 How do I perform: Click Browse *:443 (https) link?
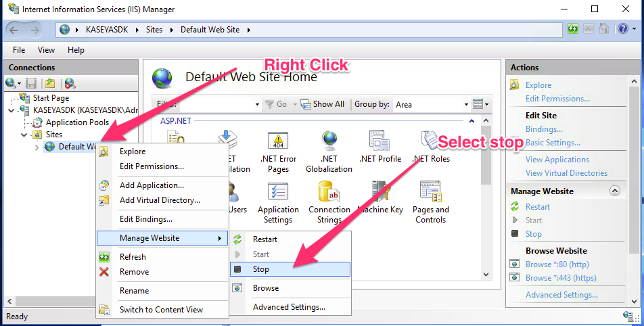[x=561, y=277]
